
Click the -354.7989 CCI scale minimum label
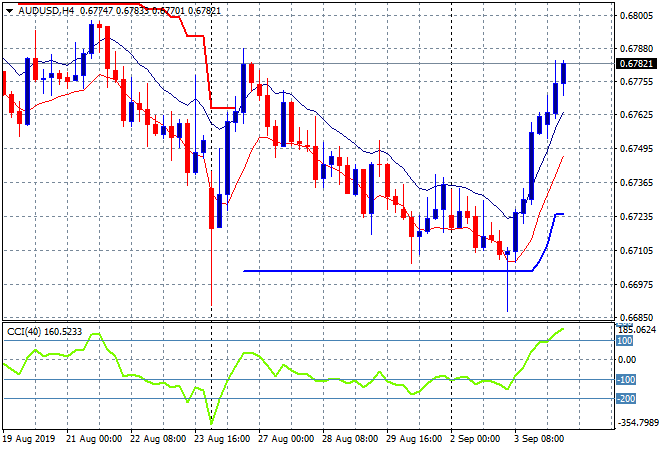[x=636, y=423]
